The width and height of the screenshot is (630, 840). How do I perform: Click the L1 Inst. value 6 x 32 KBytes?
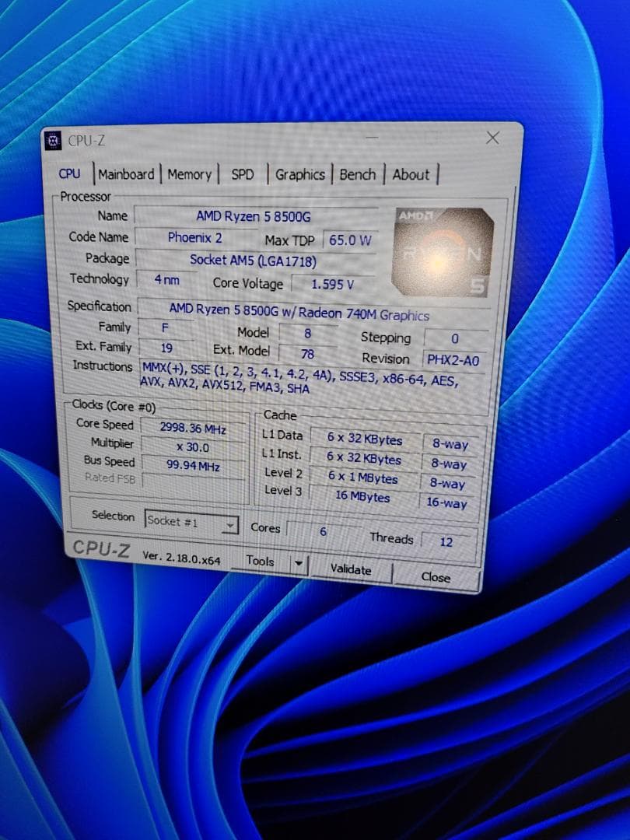[364, 459]
